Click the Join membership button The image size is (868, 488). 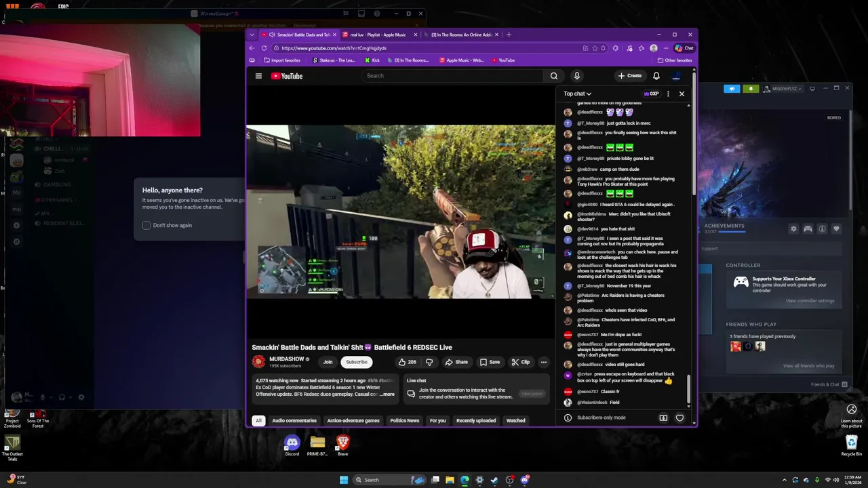[328, 362]
